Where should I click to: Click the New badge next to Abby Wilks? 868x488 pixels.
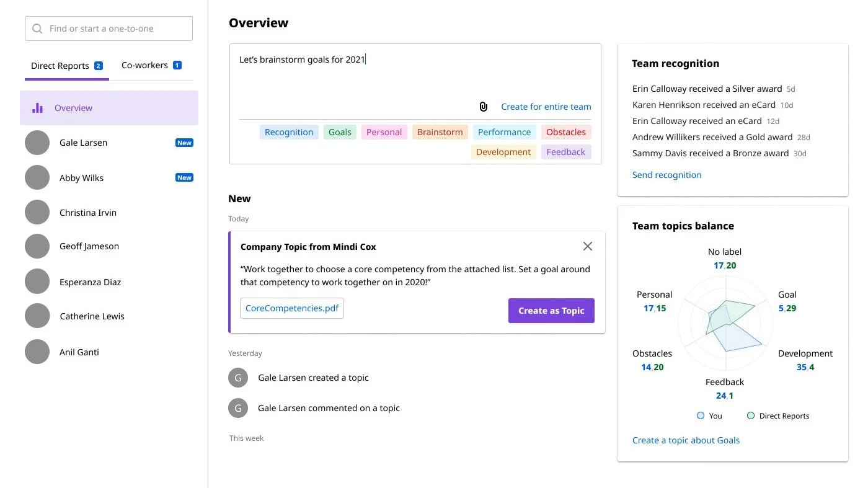point(184,177)
